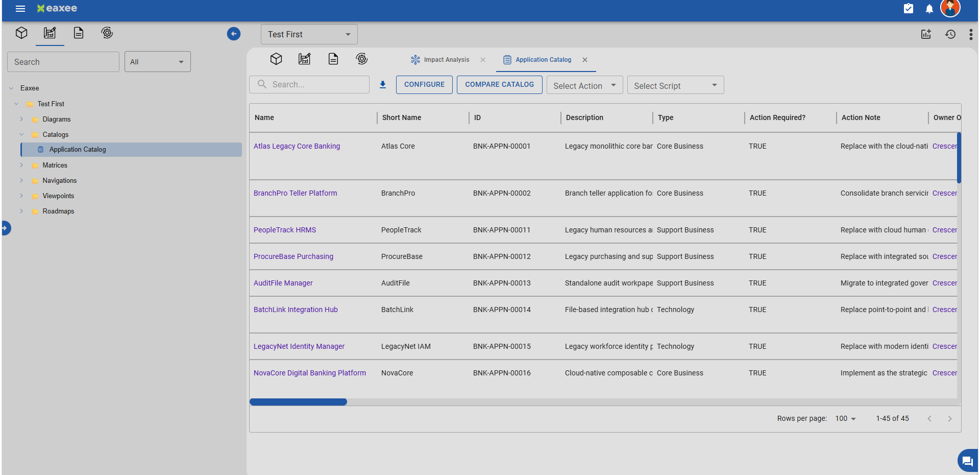980x475 pixels.
Task: Open the chat bubble widget
Action: (x=967, y=461)
